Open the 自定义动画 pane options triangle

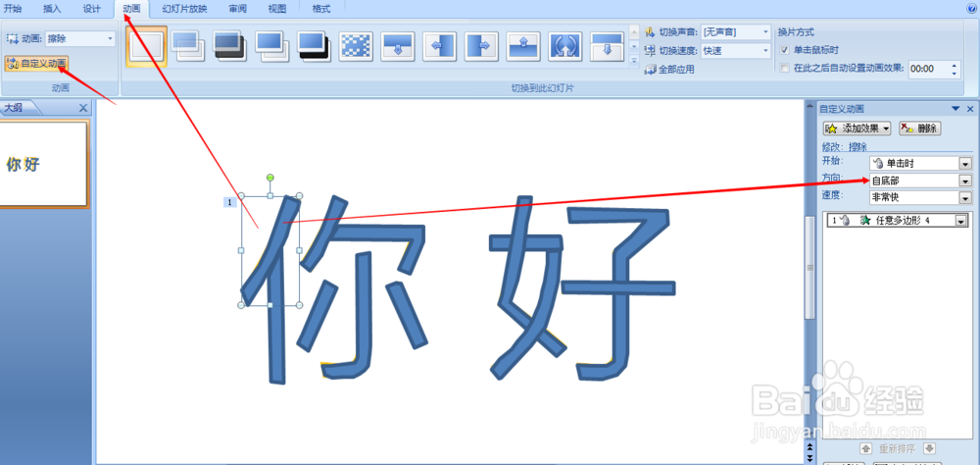coord(955,109)
